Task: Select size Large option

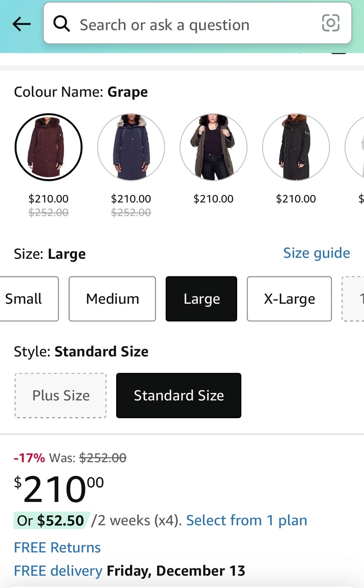Action: (x=201, y=299)
